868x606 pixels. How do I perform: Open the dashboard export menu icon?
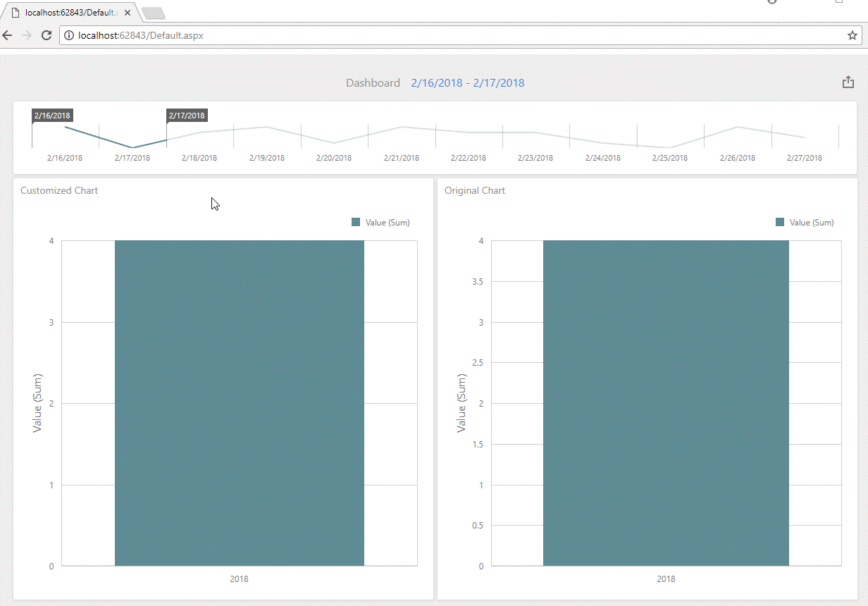(848, 82)
